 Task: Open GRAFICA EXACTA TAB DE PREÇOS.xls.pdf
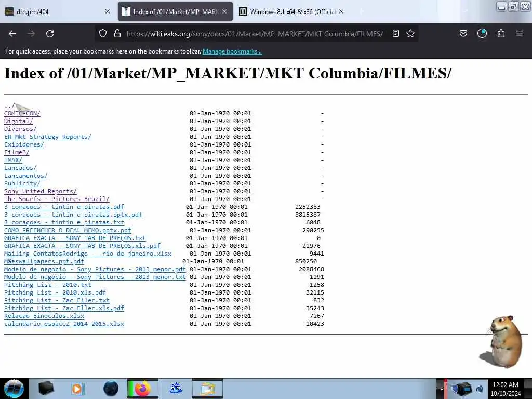click(82, 246)
